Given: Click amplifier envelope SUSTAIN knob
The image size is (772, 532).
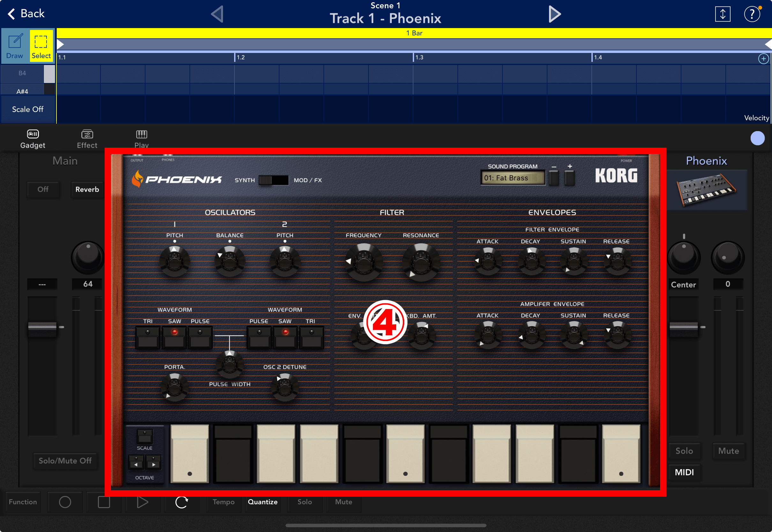Looking at the screenshot, I should (x=574, y=335).
